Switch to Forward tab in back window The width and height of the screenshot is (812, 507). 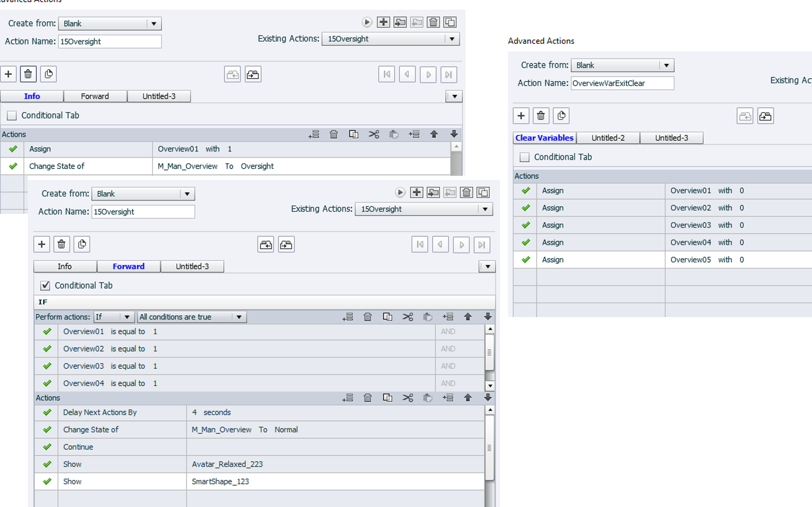95,96
